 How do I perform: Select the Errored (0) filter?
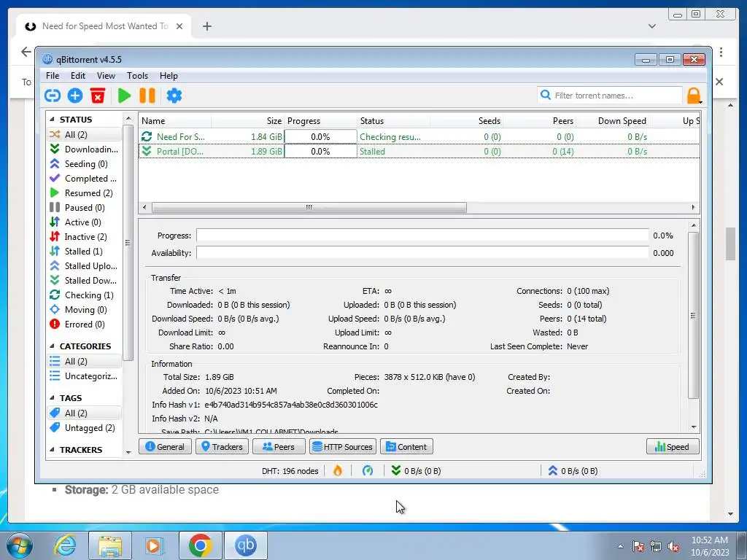tap(85, 324)
